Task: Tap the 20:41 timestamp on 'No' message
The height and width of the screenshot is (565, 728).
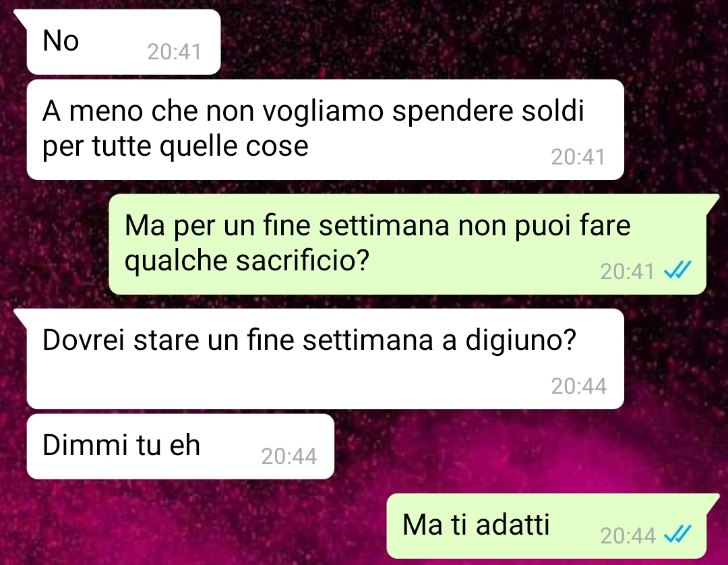Action: pos(174,51)
